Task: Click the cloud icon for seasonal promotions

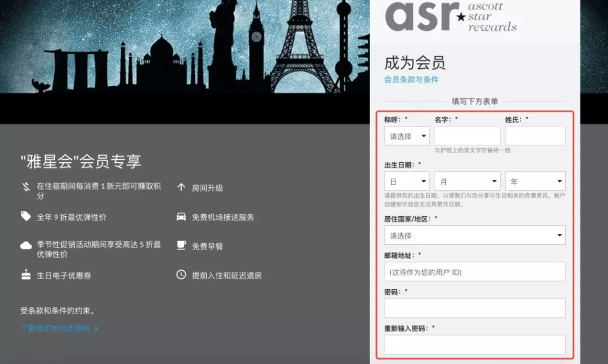Action: click(26, 245)
